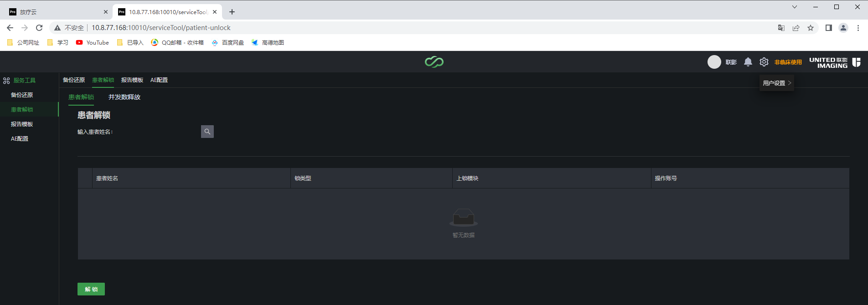Open the notification bell
868x305 pixels.
coord(748,62)
